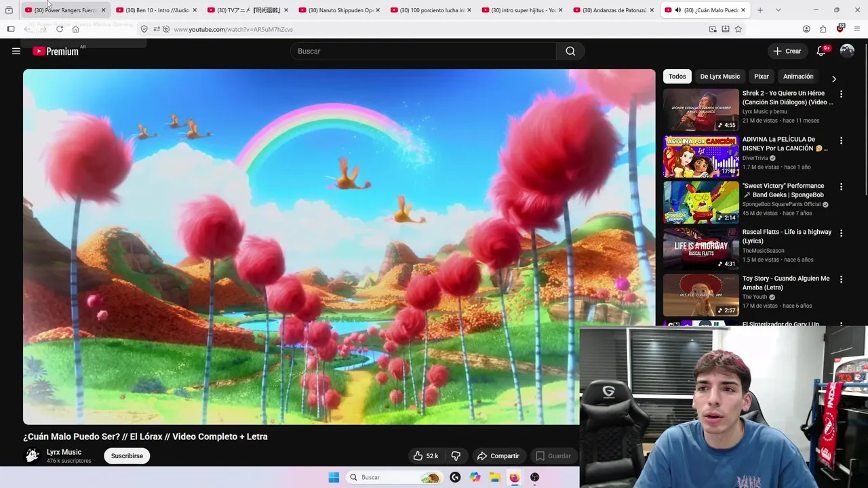
Task: Reload the page
Action: coord(60,29)
